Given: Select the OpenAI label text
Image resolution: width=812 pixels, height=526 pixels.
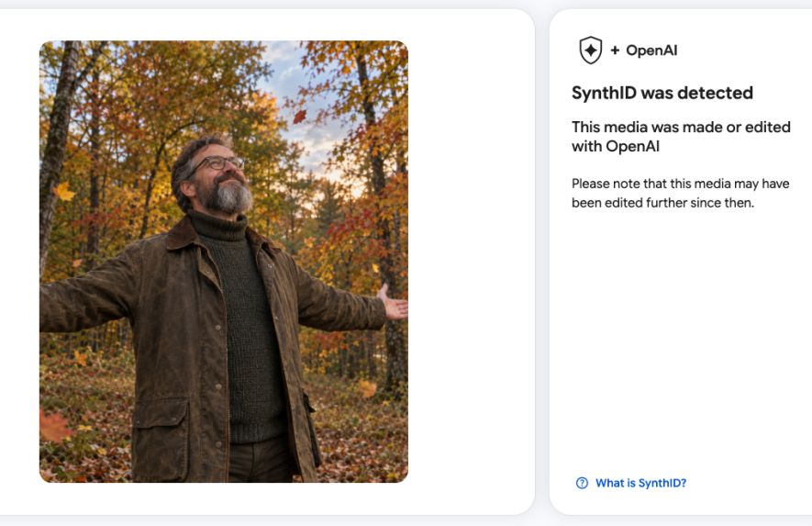Looking at the screenshot, I should pos(651,50).
